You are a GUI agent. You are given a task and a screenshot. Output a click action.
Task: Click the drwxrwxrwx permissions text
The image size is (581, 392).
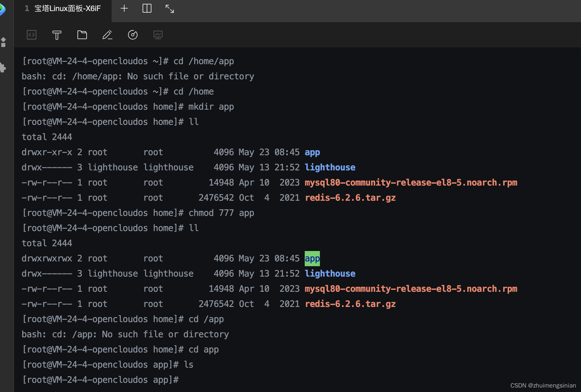(x=47, y=258)
